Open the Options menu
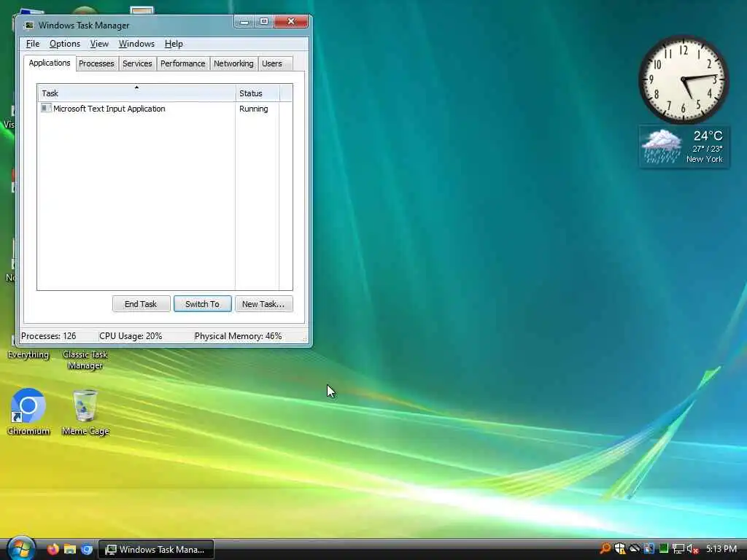The image size is (747, 560). pos(65,44)
